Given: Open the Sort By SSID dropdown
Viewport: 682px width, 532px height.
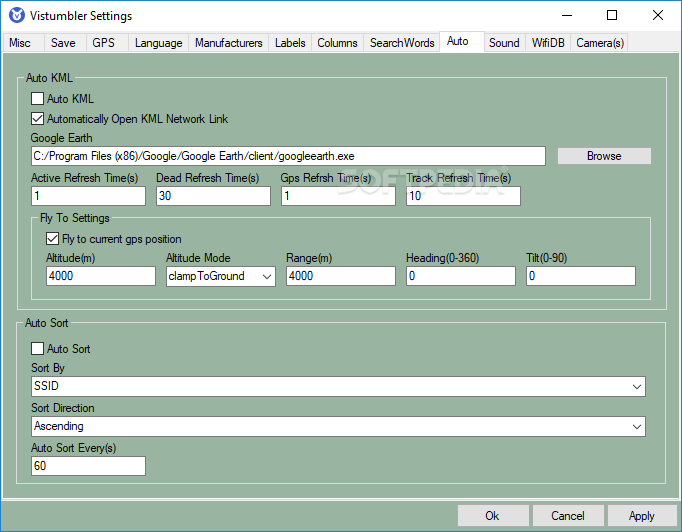Looking at the screenshot, I should coord(338,386).
